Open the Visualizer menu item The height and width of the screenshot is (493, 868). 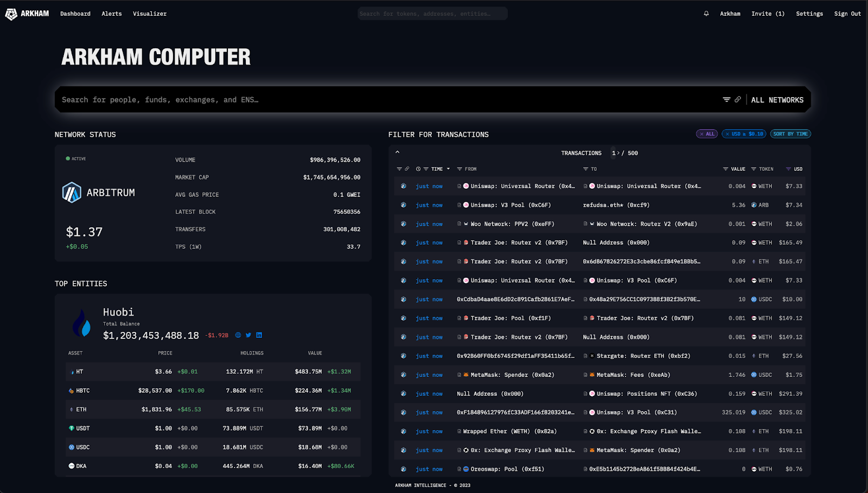click(150, 14)
